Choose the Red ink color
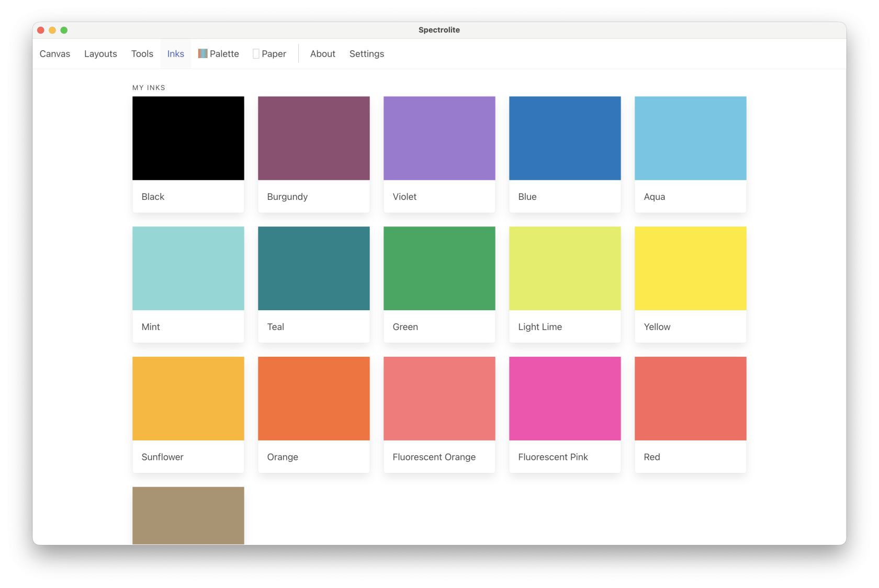This screenshot has height=588, width=879. pyautogui.click(x=691, y=399)
